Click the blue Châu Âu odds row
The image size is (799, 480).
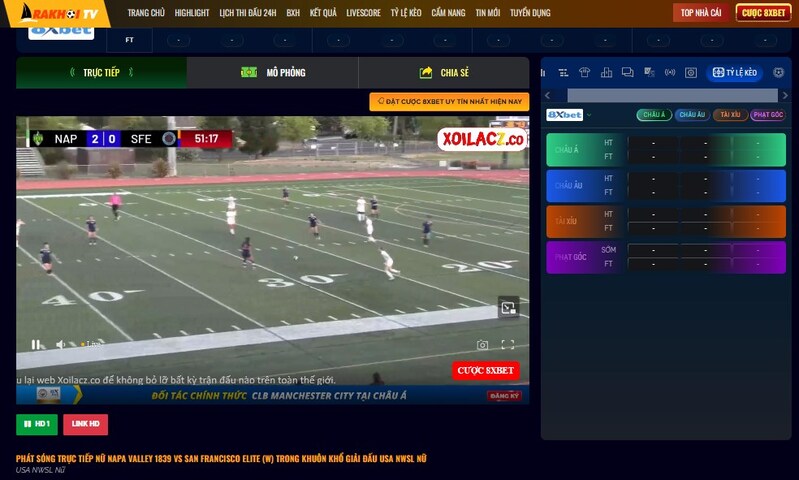[666, 185]
